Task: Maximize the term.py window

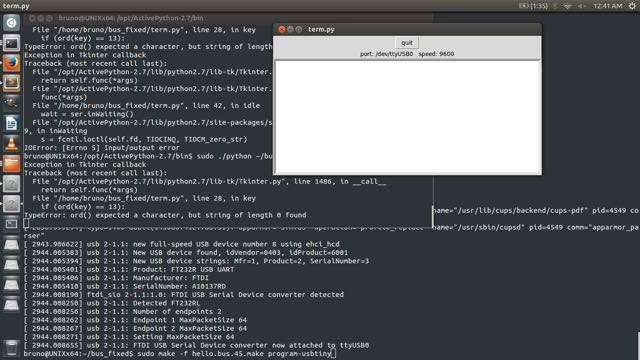Action: tap(299, 29)
